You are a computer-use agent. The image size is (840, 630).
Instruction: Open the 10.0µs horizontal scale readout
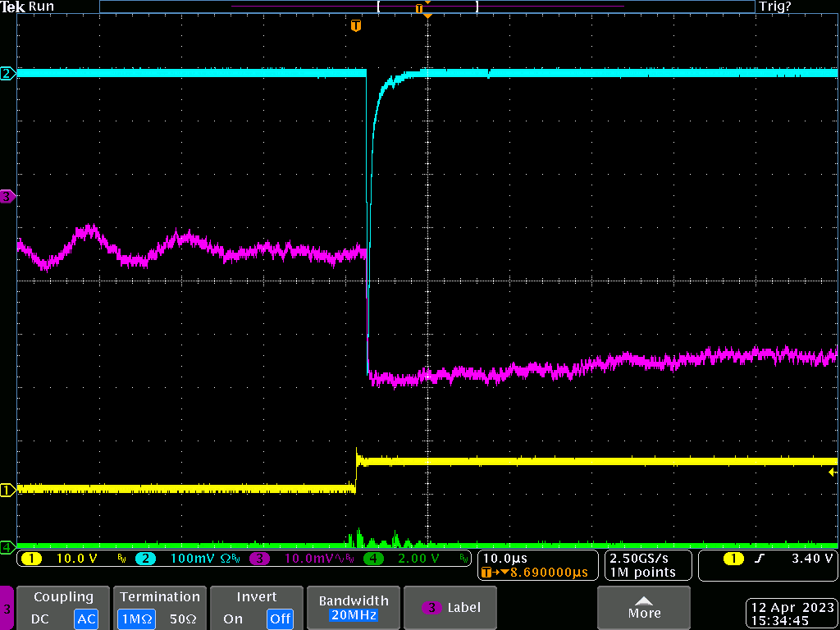[x=507, y=559]
